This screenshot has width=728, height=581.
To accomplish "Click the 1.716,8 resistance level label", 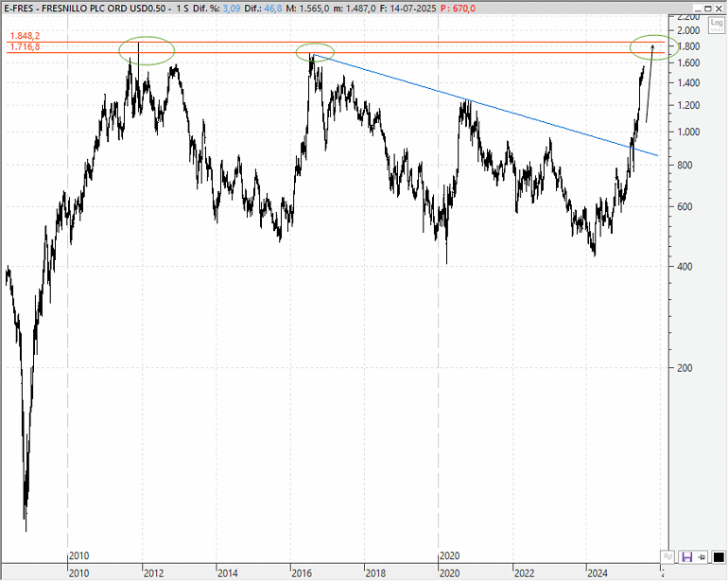I will pos(25,47).
